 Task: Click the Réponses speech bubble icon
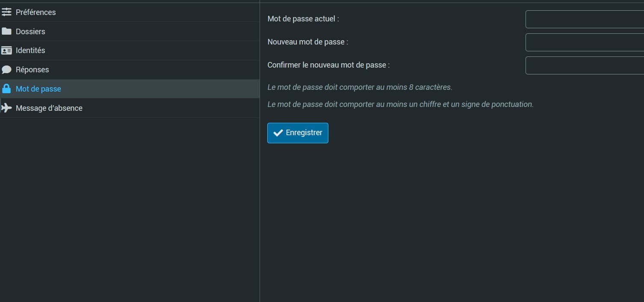[x=6, y=70]
